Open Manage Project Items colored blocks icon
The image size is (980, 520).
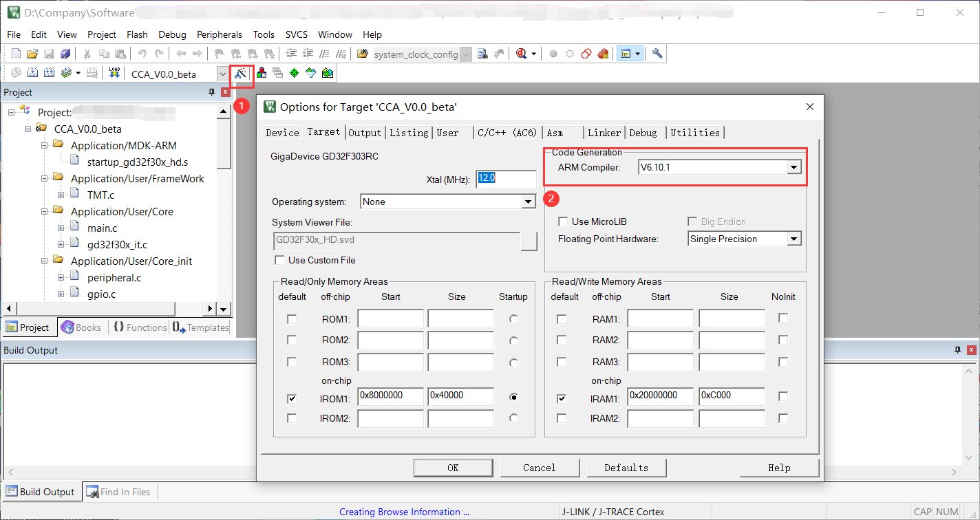(261, 73)
